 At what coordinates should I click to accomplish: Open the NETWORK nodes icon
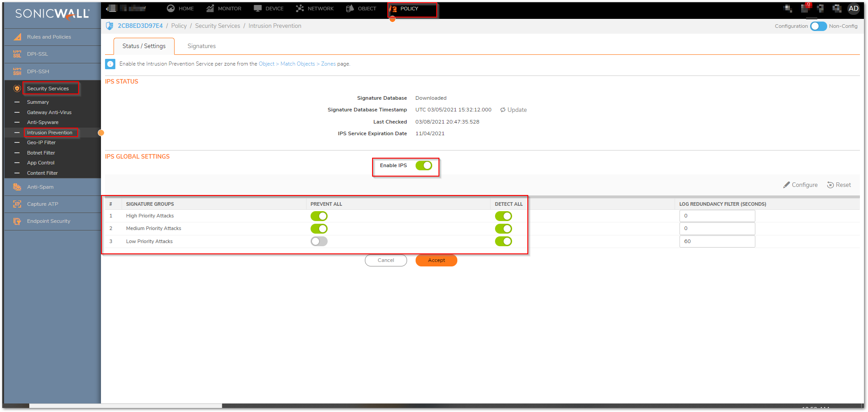coord(300,9)
